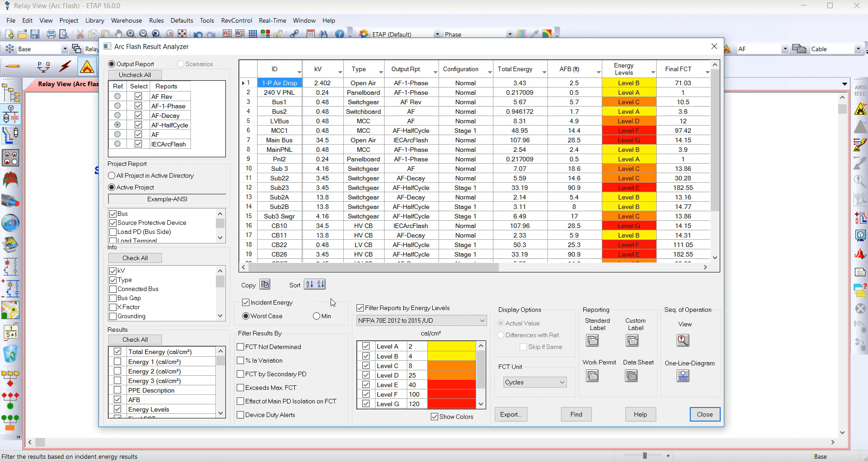Sort results ascending with A-Z icon
Image resolution: width=868 pixels, height=461 pixels.
309,284
